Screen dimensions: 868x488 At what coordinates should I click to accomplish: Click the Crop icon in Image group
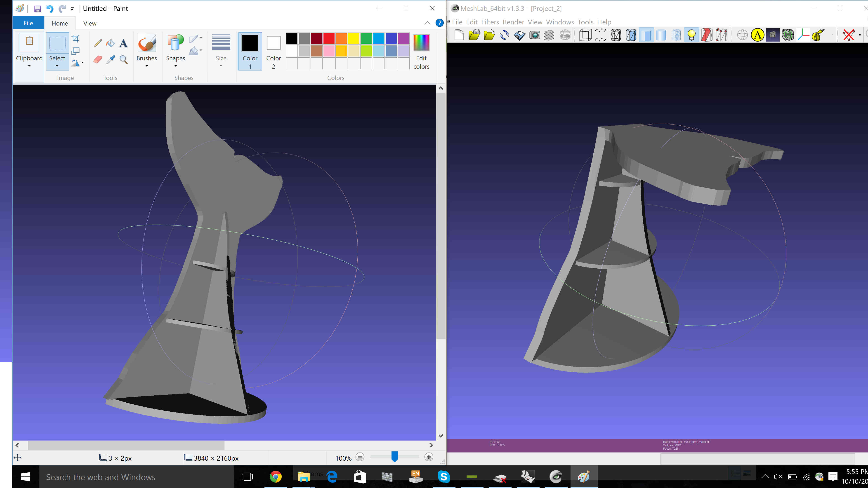75,39
